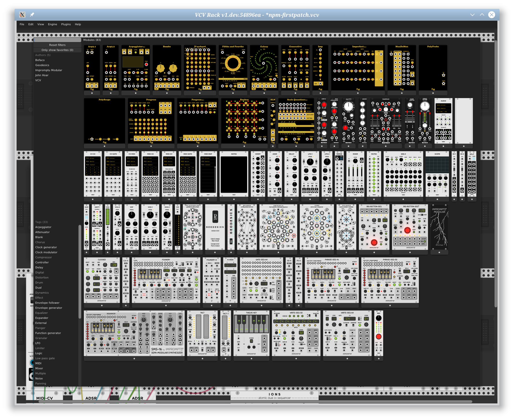514x420 pixels.
Task: Select the Mixer tag filter
Action: click(39, 369)
